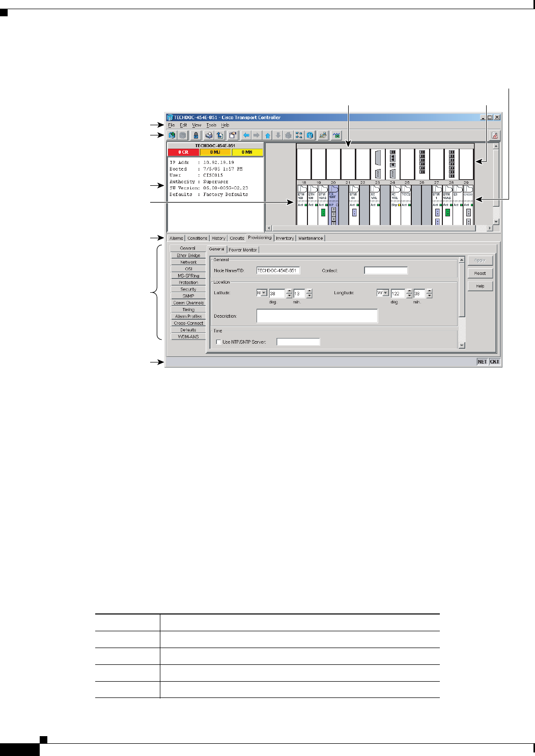Click the blue up-arrow parent view icon

point(268,135)
